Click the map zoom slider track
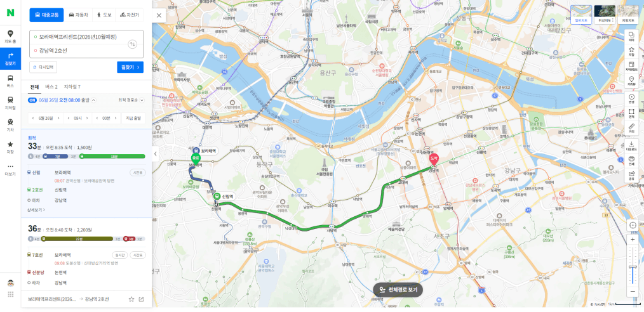 [633, 265]
